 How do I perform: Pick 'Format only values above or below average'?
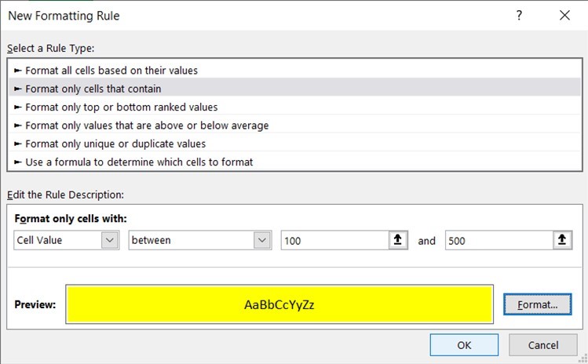pyautogui.click(x=146, y=126)
